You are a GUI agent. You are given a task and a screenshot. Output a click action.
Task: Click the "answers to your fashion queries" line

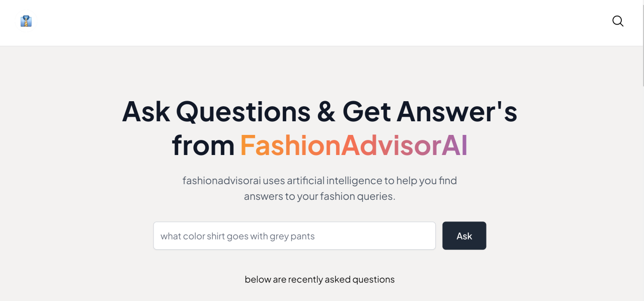point(319,196)
